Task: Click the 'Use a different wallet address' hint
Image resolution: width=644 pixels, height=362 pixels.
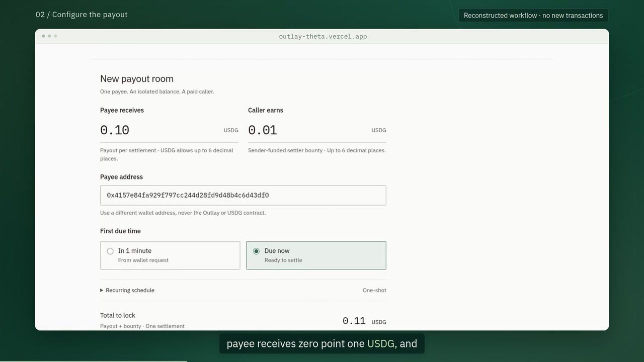Action: pyautogui.click(x=183, y=213)
